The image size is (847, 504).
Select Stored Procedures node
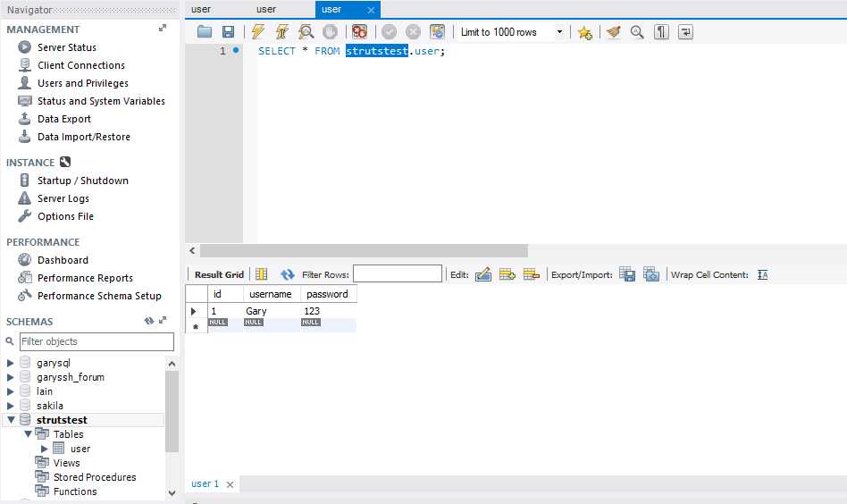click(95, 477)
